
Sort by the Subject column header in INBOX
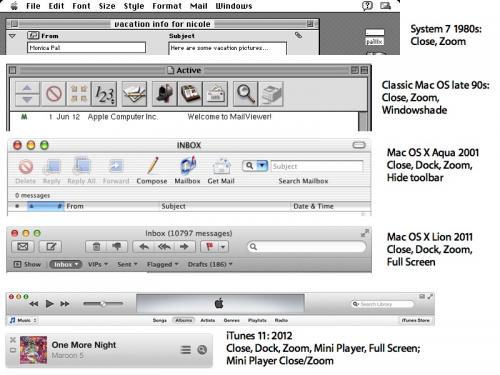(x=225, y=206)
